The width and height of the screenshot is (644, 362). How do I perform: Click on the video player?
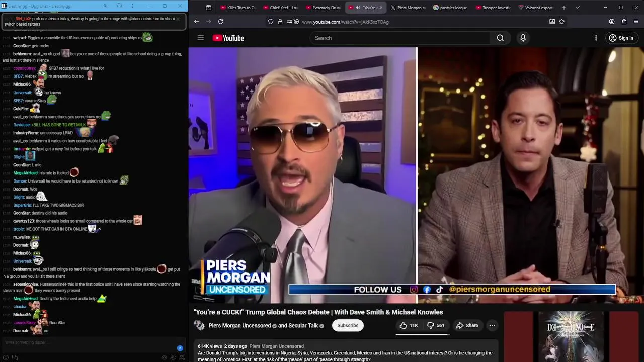pos(416,175)
